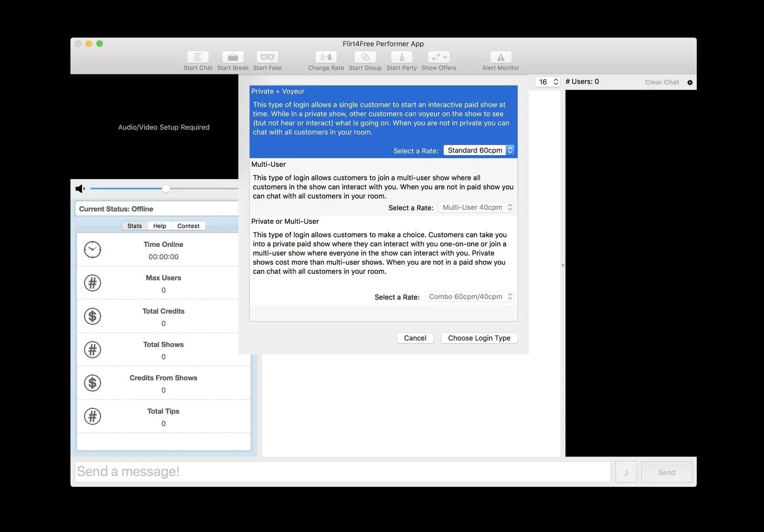Image resolution: width=764 pixels, height=532 pixels.
Task: Open the Change Rate toolbar icon
Action: (326, 57)
